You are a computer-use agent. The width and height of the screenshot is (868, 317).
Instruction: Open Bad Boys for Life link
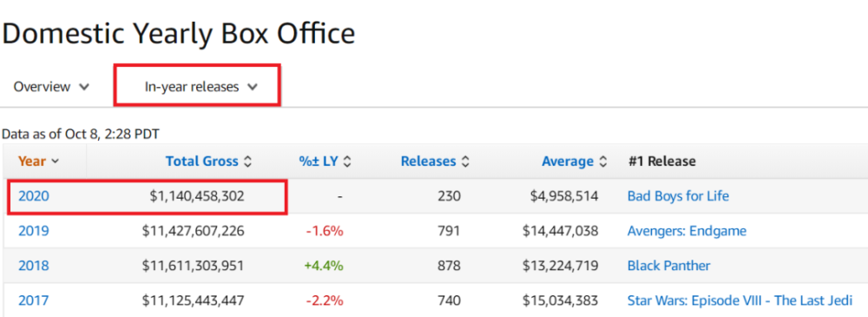point(678,195)
